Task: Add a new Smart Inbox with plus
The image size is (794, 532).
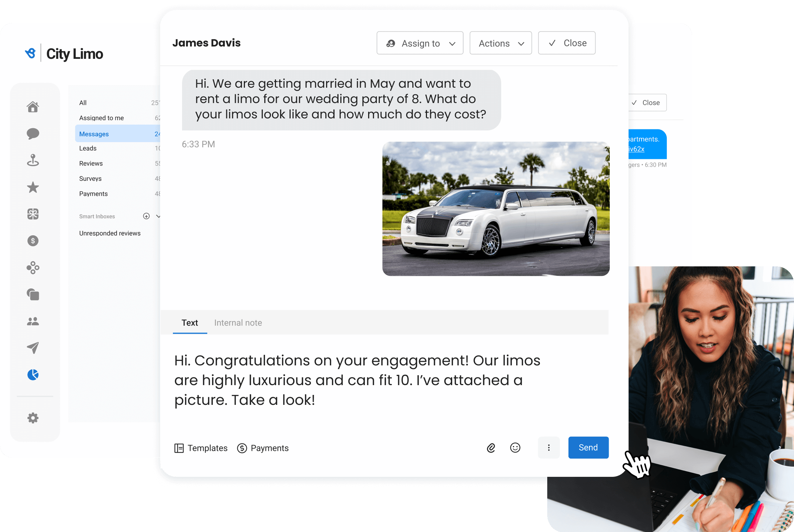Action: [x=146, y=216]
